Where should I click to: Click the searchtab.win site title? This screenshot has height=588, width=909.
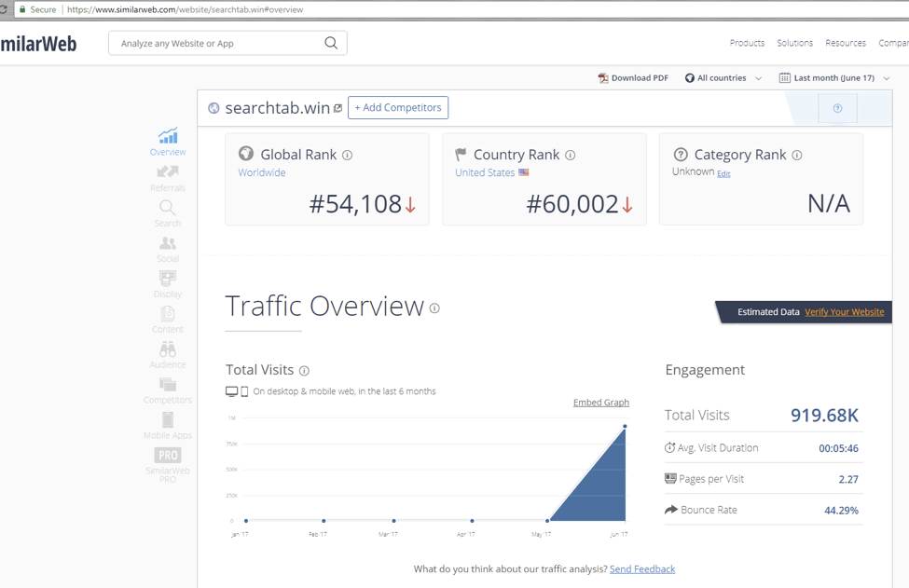click(x=277, y=108)
